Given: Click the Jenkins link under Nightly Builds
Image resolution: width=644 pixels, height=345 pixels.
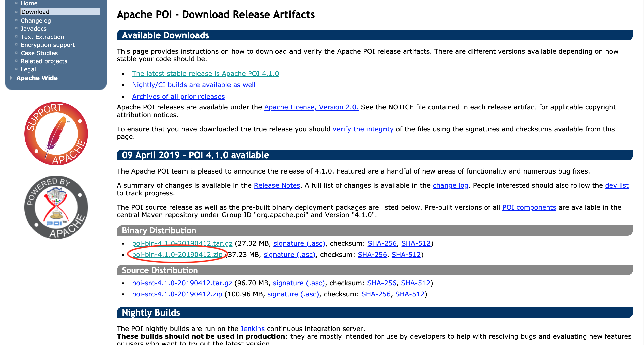Looking at the screenshot, I should (252, 328).
